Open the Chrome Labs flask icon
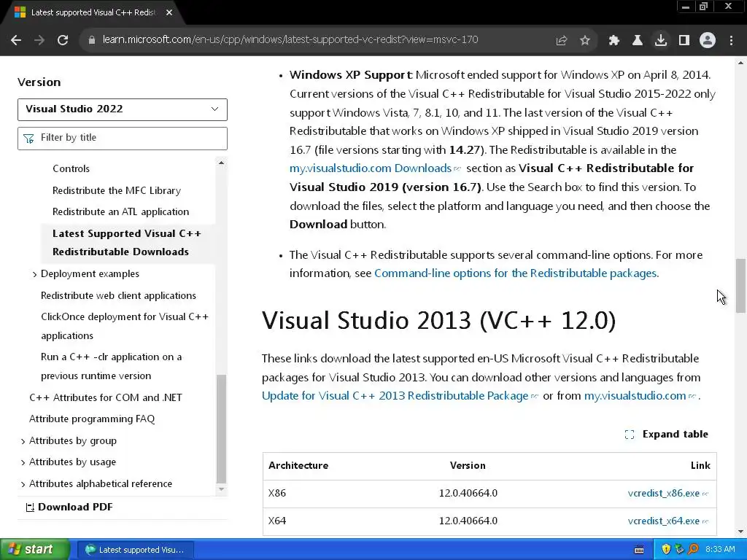 (637, 40)
